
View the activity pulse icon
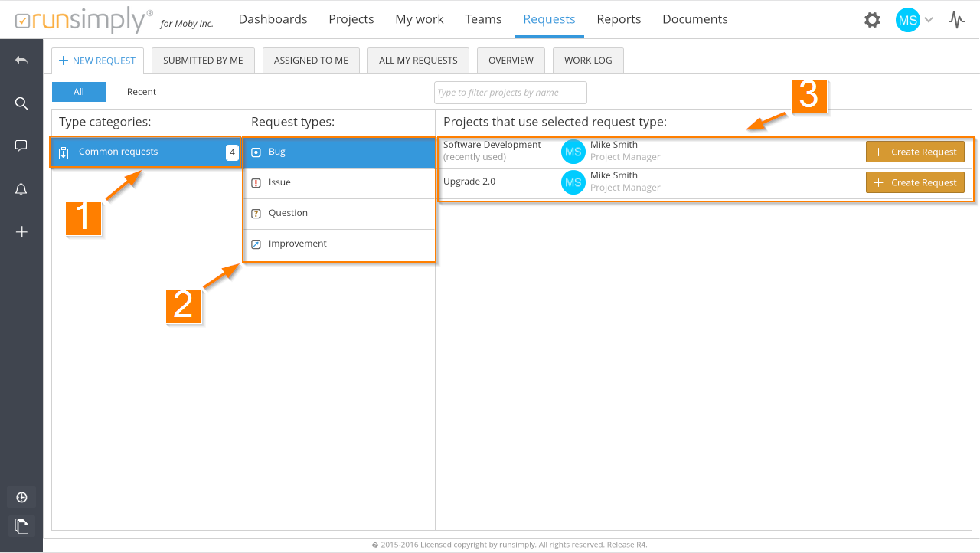click(956, 20)
